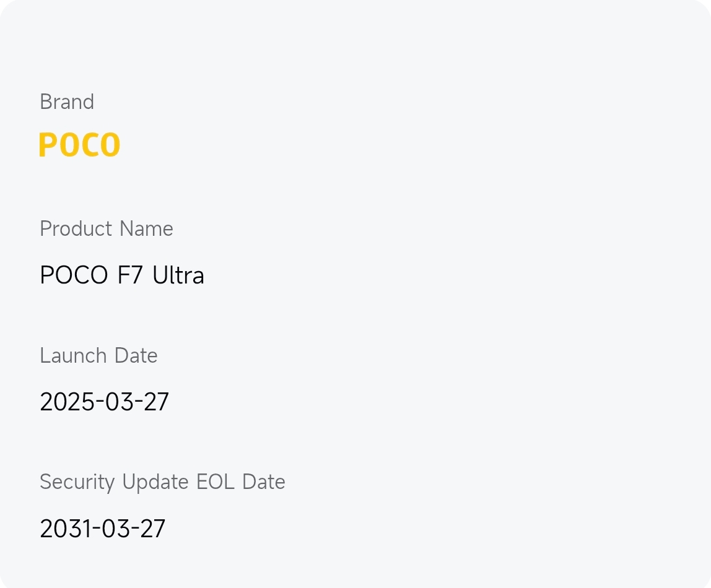Click the black "POCO" text in product name
Image resolution: width=711 pixels, height=588 pixels.
coord(74,275)
